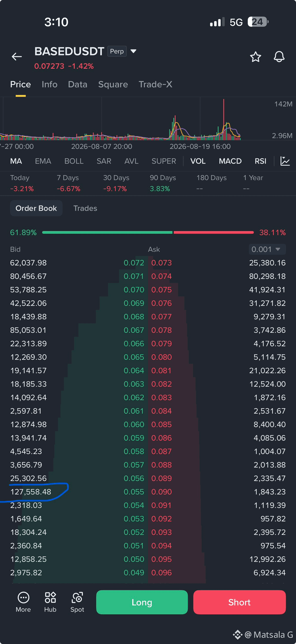Switch to the Info tab

[49, 84]
